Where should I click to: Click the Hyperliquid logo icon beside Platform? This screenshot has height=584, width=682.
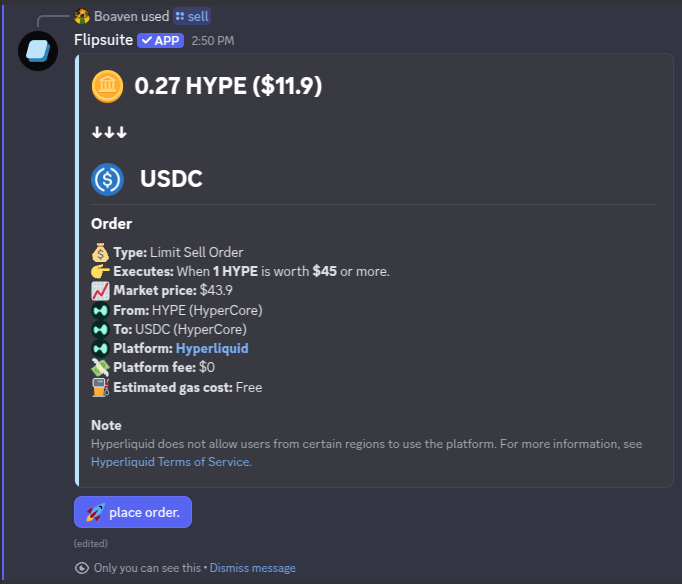pos(100,349)
